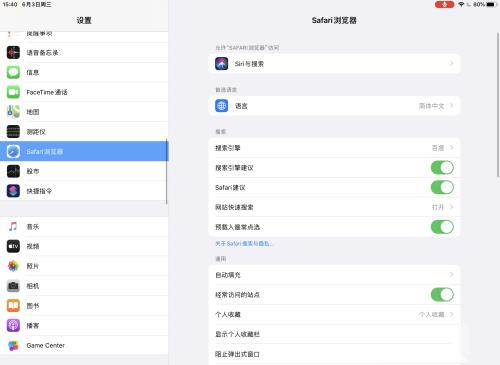
Task: Open the Maps app icon
Action: [13, 112]
